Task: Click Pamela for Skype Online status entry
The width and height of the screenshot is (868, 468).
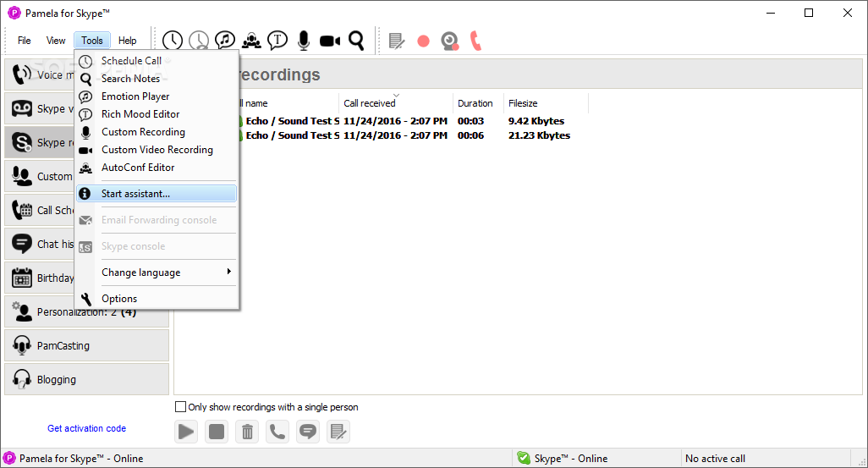Action: pos(74,459)
